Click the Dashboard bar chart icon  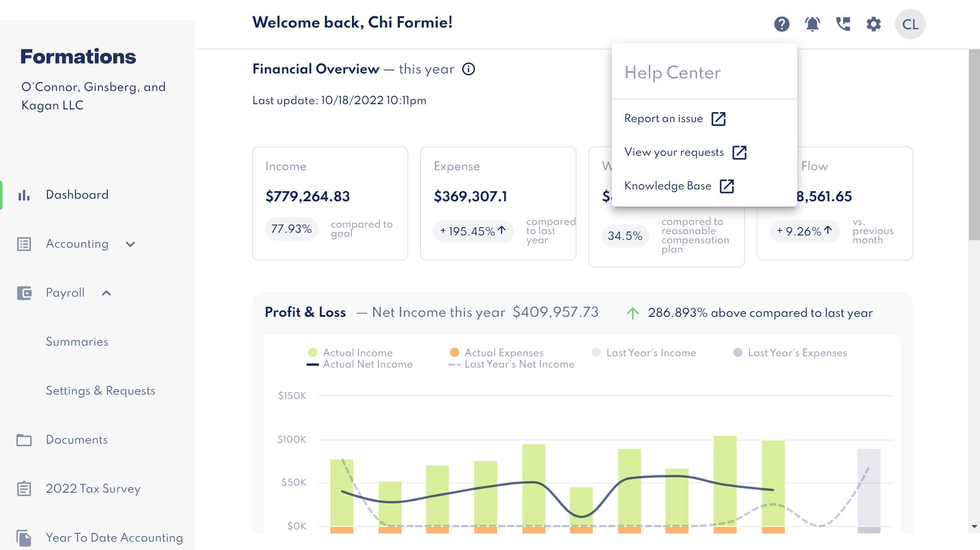pyautogui.click(x=24, y=195)
